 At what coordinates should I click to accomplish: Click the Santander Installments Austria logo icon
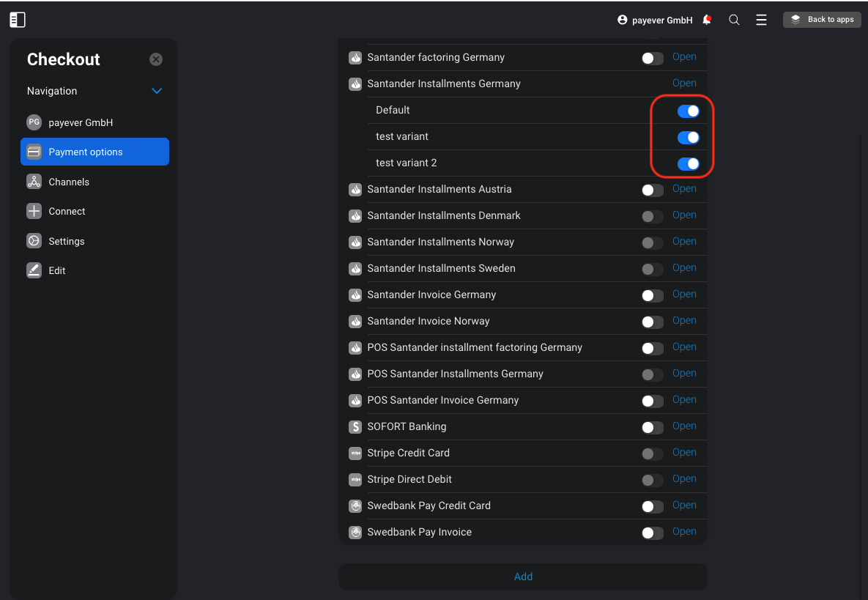pos(355,189)
